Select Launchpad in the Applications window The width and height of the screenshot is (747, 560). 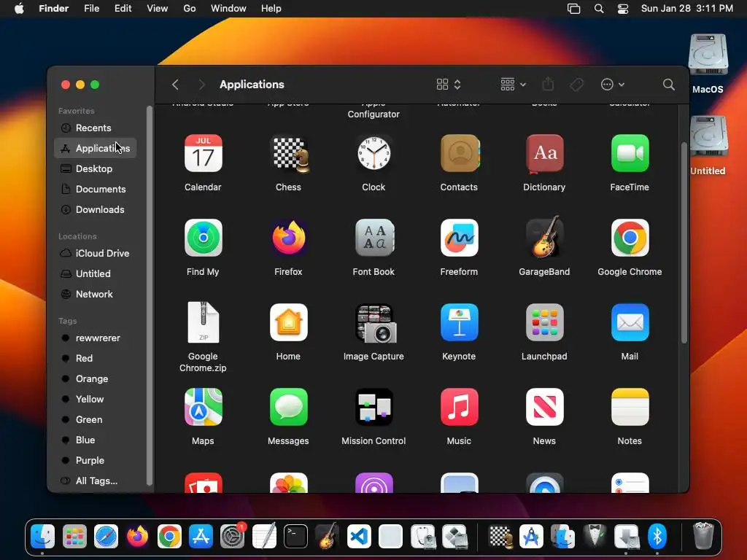coord(544,322)
